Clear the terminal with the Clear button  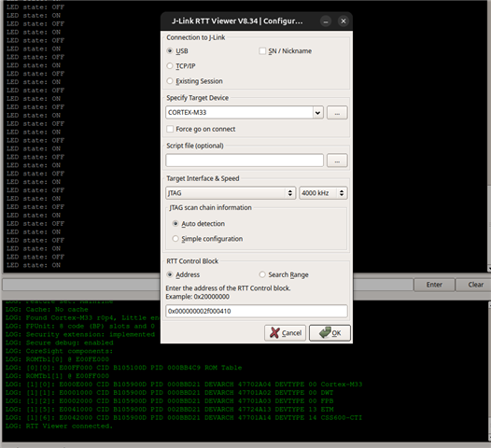(x=475, y=285)
